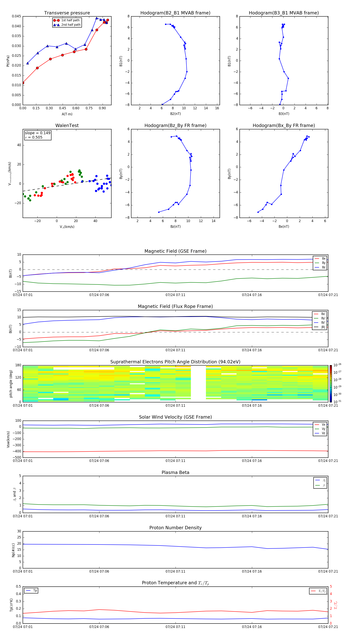The width and height of the screenshot is (351, 644).
Task: Select the Tp legend entry
Action: [31, 591]
